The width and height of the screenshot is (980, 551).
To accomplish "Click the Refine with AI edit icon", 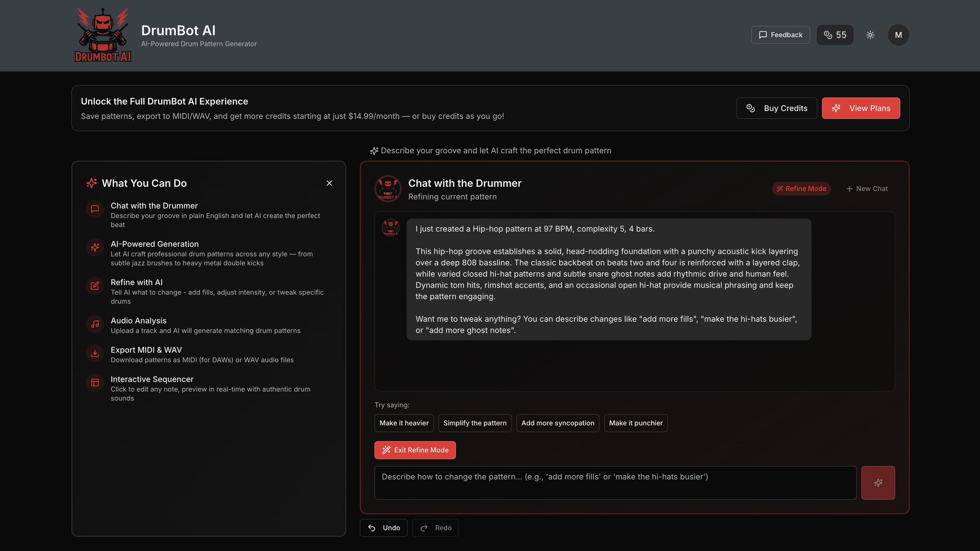I will [95, 285].
